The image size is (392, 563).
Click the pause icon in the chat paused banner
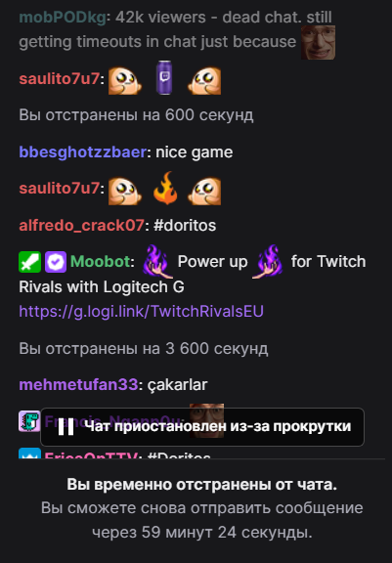[x=66, y=427]
